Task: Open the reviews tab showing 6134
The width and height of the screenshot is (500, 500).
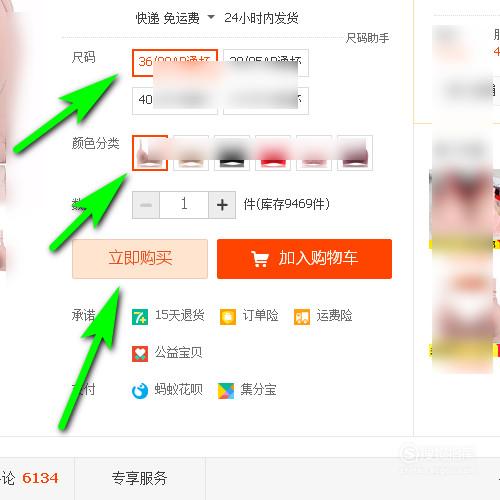Action: click(x=30, y=478)
